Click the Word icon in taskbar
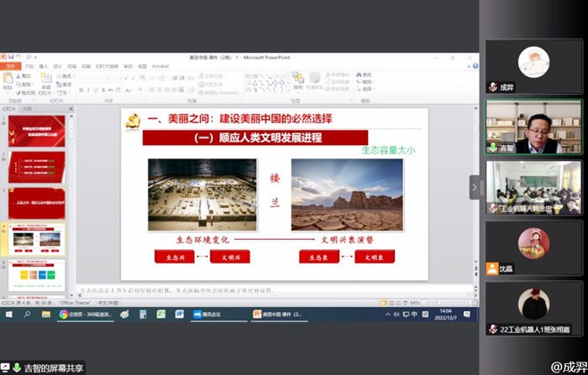Image resolution: width=588 pixels, height=375 pixels. pos(179,314)
